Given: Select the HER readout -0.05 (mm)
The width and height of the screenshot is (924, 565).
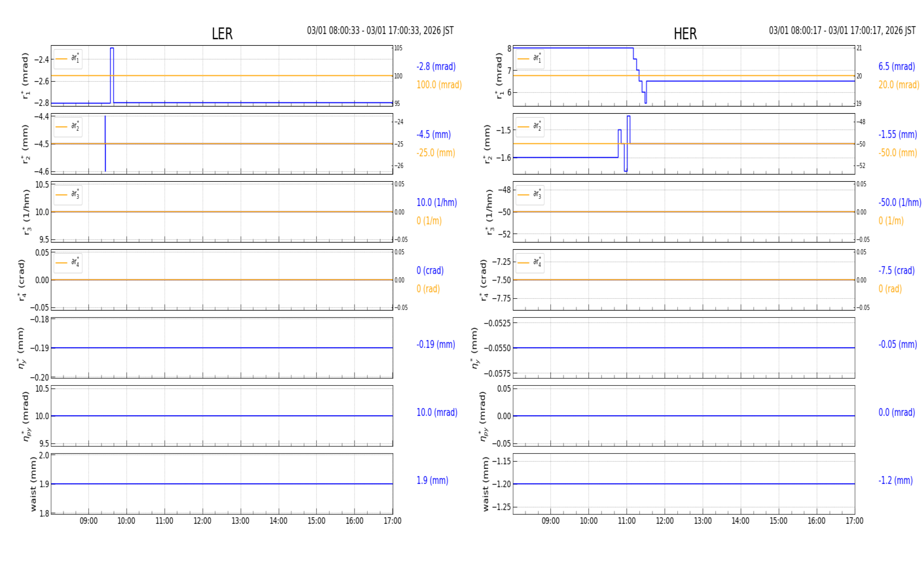Looking at the screenshot, I should (898, 345).
